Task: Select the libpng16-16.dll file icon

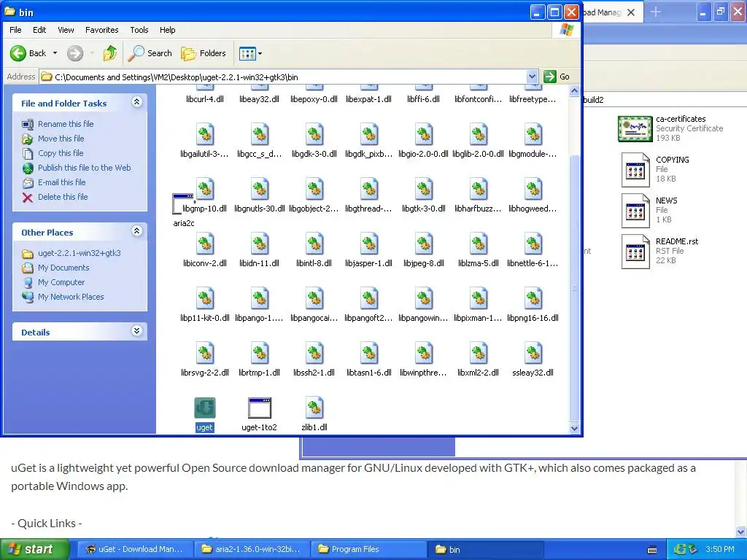Action: click(x=533, y=298)
